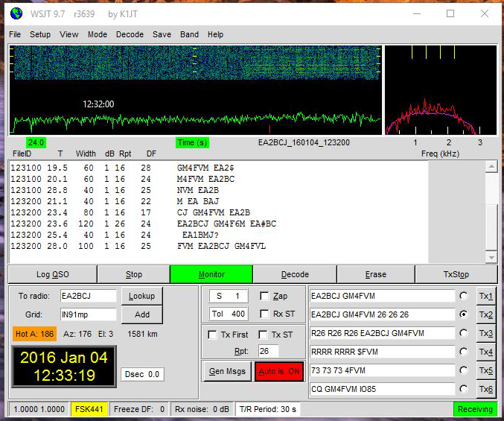Click decode row GM4FVM EA2$
Screen dimensions: 504x421
point(123,168)
